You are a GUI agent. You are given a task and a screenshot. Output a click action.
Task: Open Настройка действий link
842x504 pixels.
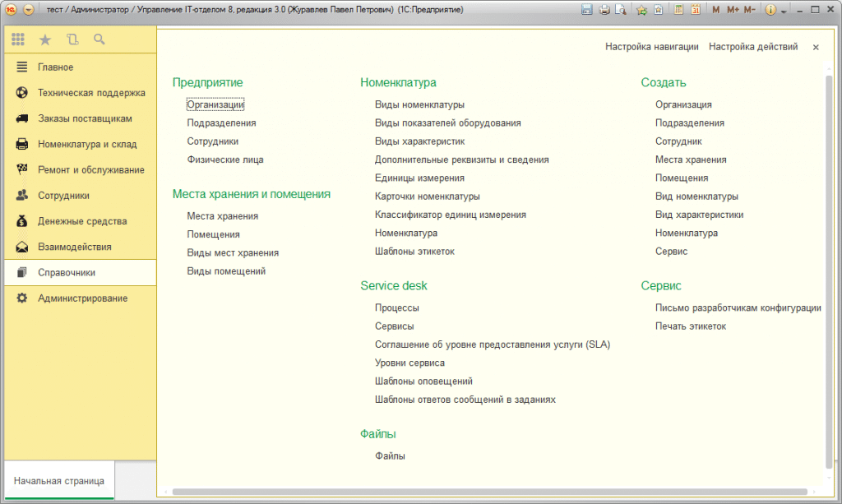(x=753, y=47)
